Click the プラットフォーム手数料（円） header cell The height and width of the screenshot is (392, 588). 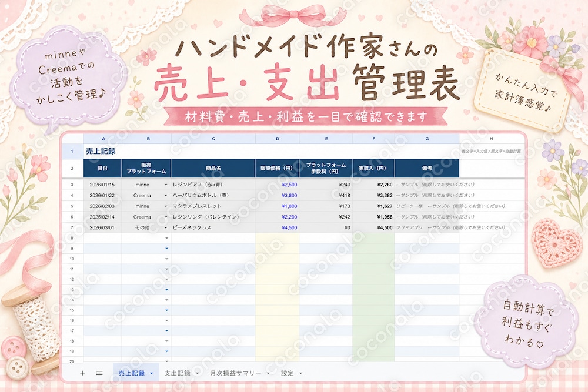click(x=326, y=168)
